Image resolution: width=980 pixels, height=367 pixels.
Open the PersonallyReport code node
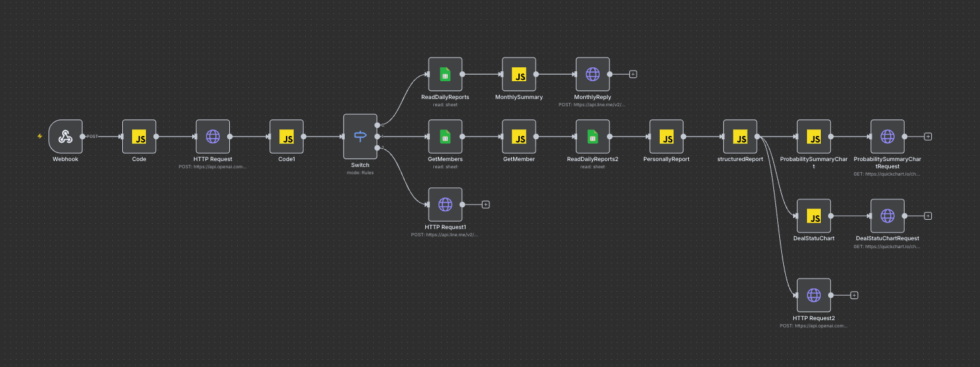(666, 137)
